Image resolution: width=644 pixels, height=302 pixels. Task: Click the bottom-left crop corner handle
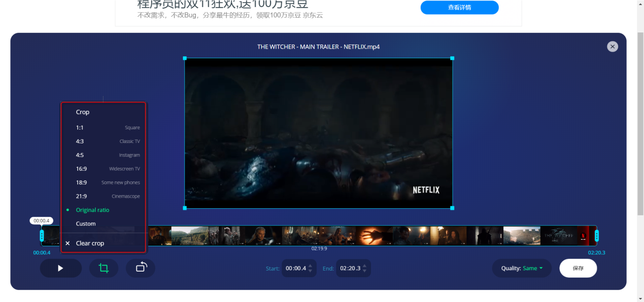(185, 208)
